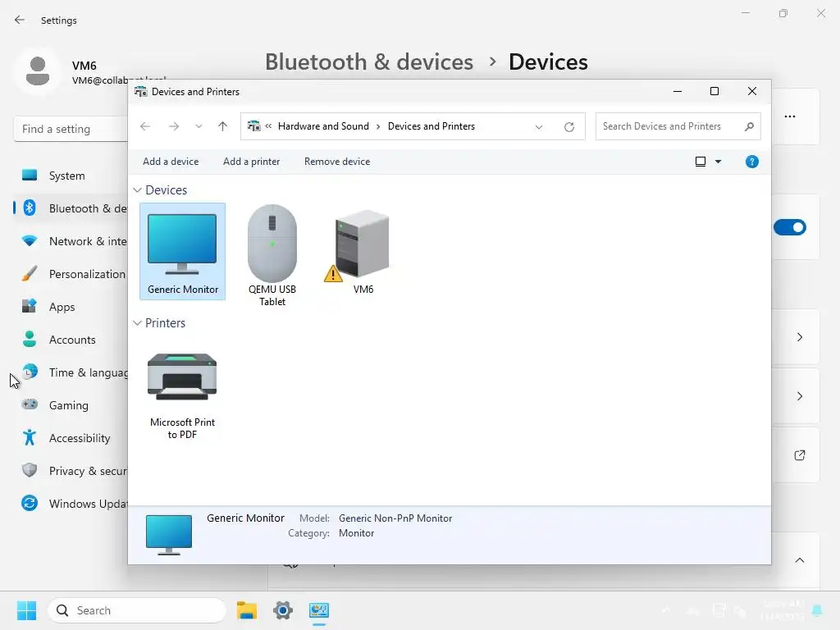Click Add a printer
840x630 pixels.
(251, 162)
